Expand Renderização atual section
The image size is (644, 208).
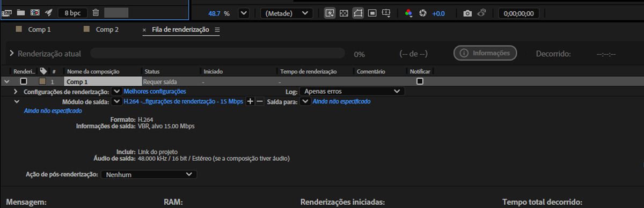coord(12,54)
